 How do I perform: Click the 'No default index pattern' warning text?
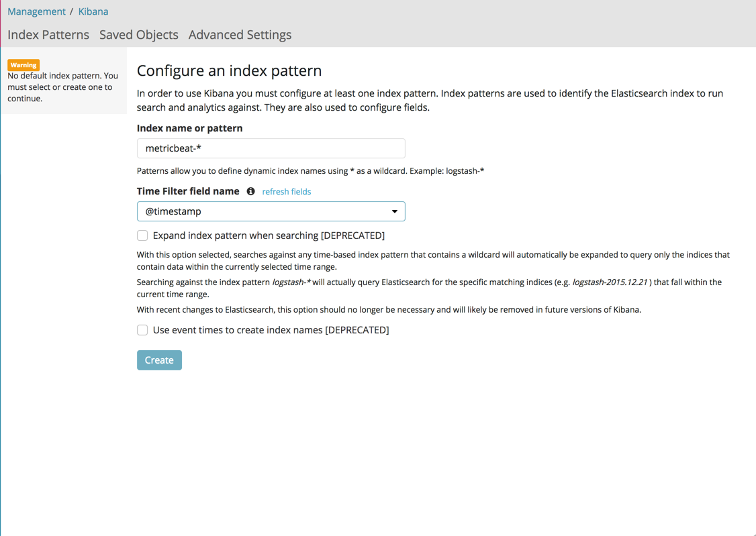click(x=62, y=87)
